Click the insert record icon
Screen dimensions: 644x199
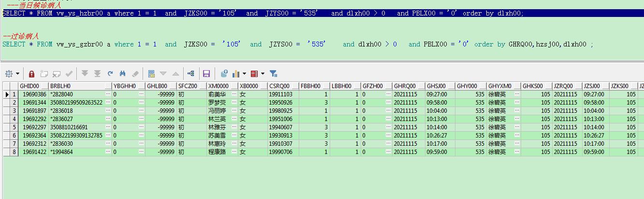coord(44,74)
